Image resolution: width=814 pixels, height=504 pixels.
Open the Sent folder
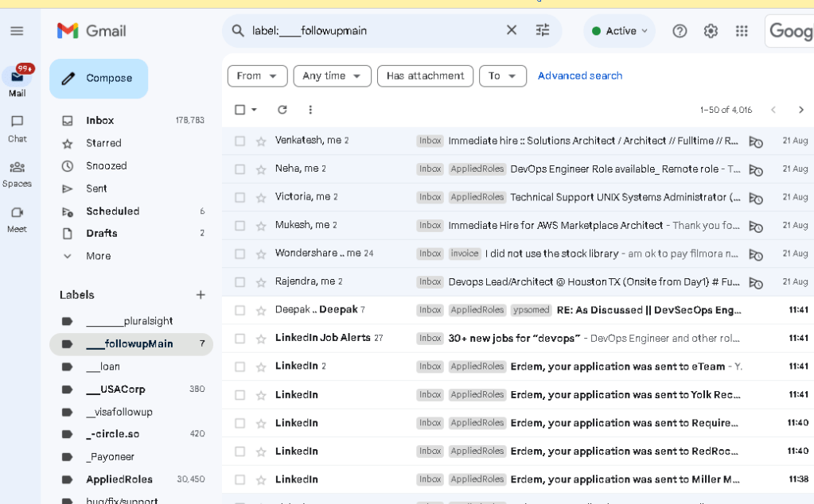click(132, 188)
